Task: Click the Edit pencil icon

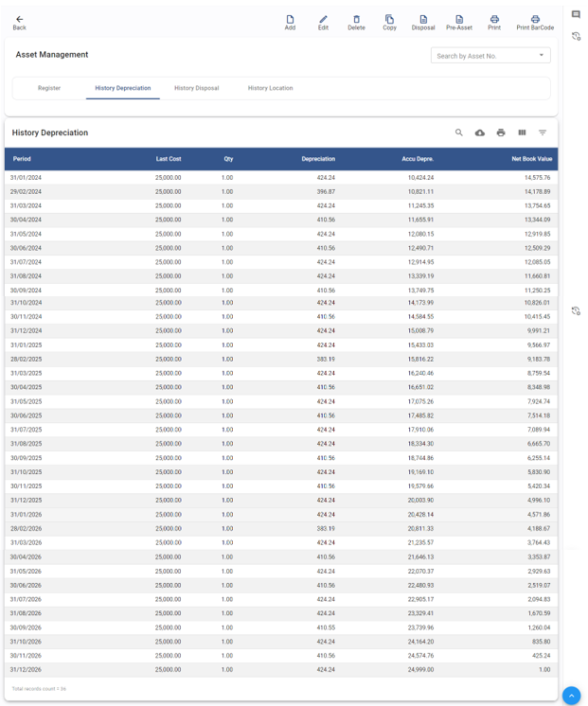Action: (323, 22)
